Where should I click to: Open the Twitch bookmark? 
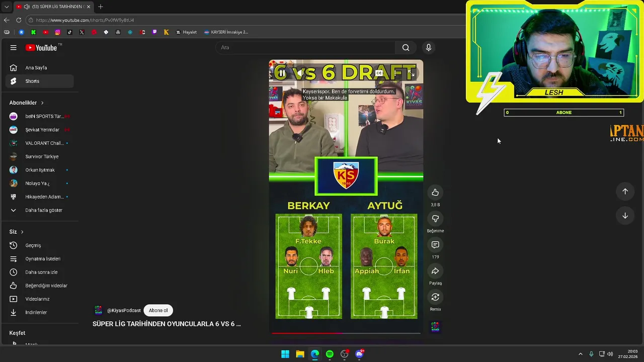pyautogui.click(x=154, y=32)
